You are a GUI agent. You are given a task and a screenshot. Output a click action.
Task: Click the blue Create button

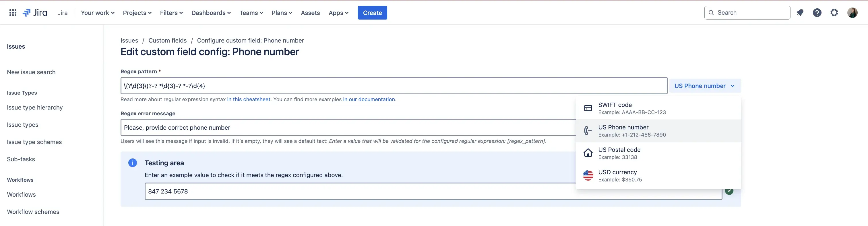pos(372,13)
